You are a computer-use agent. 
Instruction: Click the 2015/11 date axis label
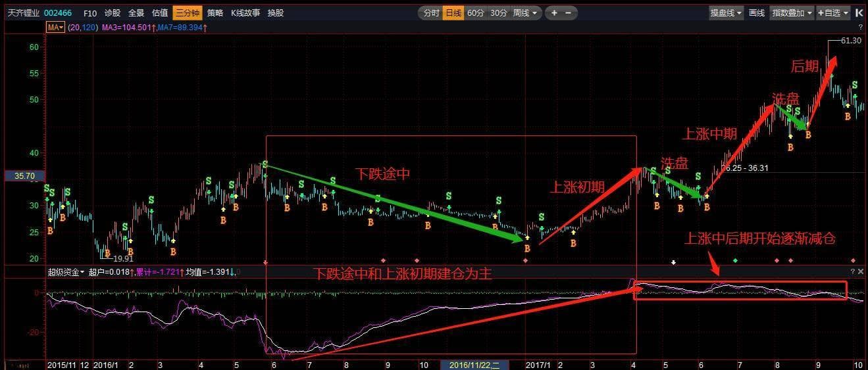tap(61, 364)
